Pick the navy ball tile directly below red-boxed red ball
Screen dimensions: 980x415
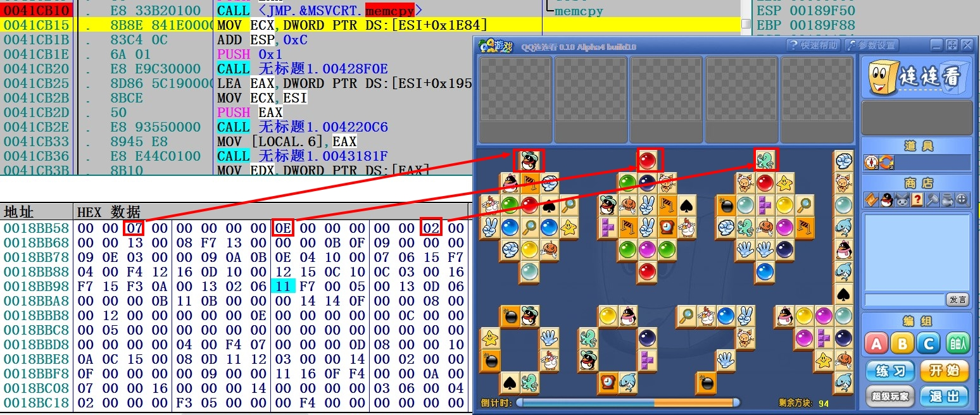[x=647, y=183]
